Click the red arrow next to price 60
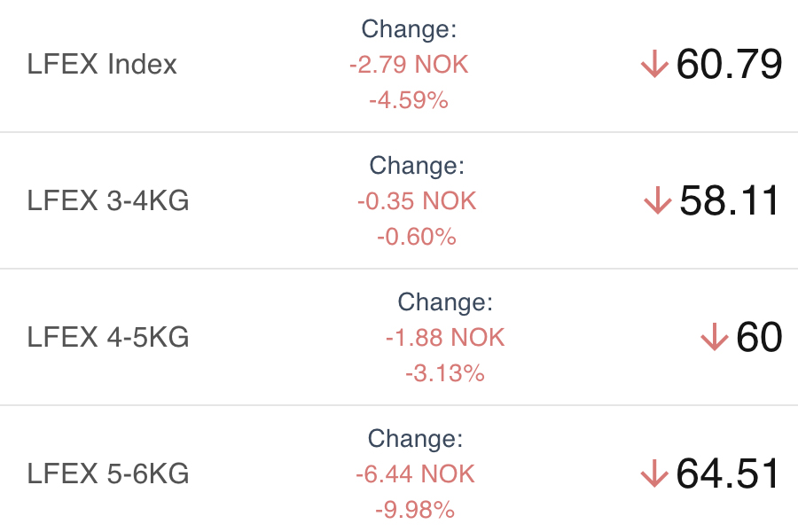This screenshot has width=798, height=532. (x=714, y=338)
